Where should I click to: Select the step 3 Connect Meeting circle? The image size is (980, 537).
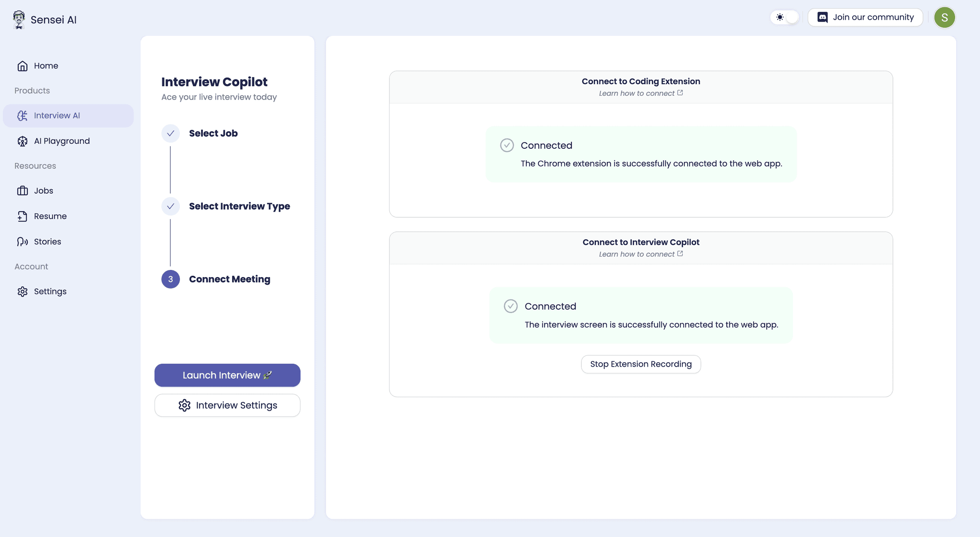(170, 279)
